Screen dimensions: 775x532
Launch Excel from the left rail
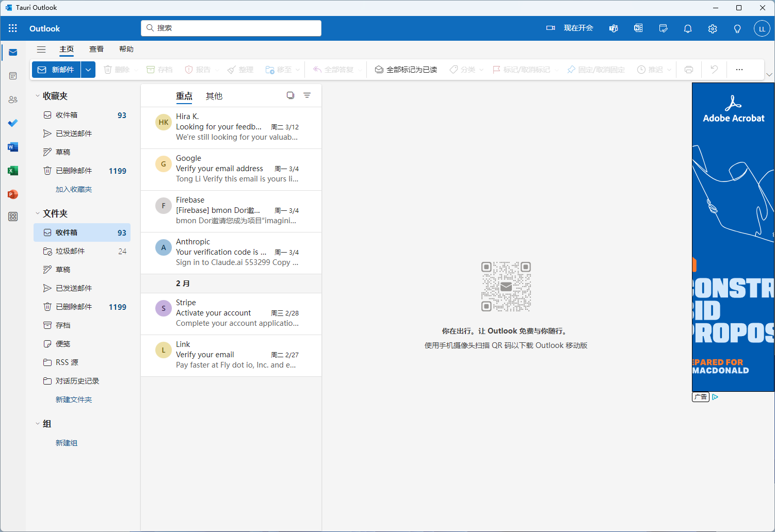pyautogui.click(x=13, y=171)
